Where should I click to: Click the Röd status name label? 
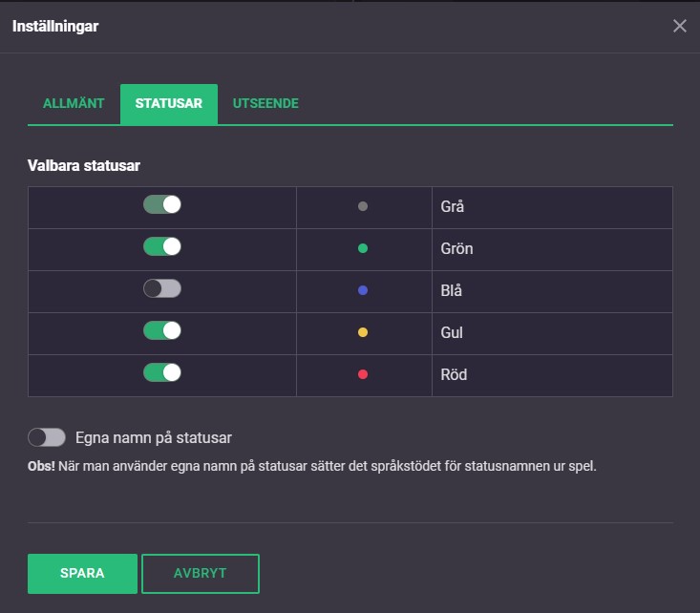(x=455, y=374)
